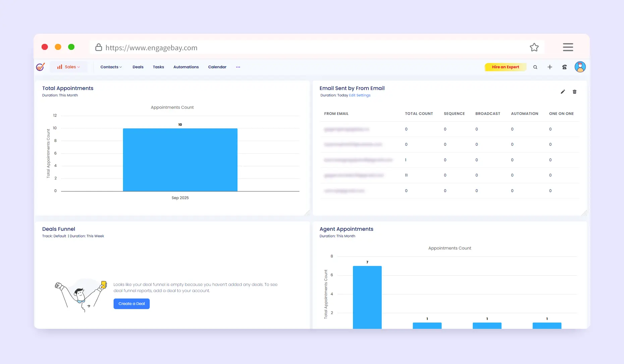The height and width of the screenshot is (364, 624).
Task: Navigate to Automations
Action: coord(186,67)
